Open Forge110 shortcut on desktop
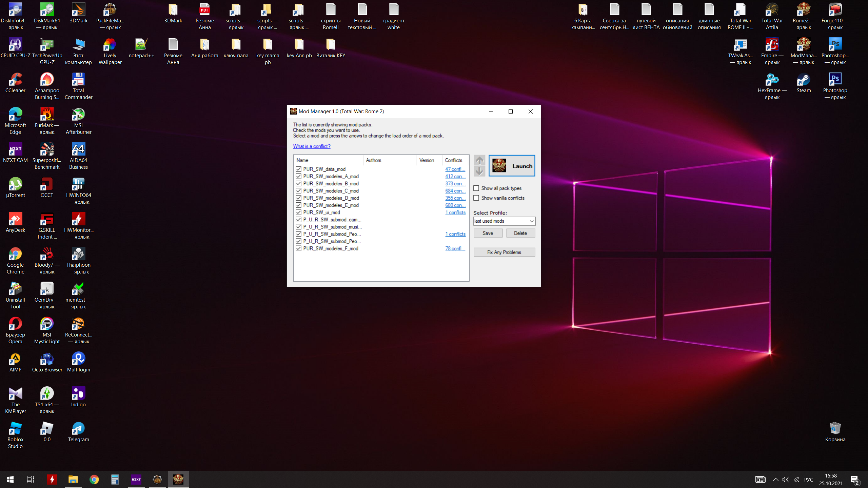 point(835,17)
